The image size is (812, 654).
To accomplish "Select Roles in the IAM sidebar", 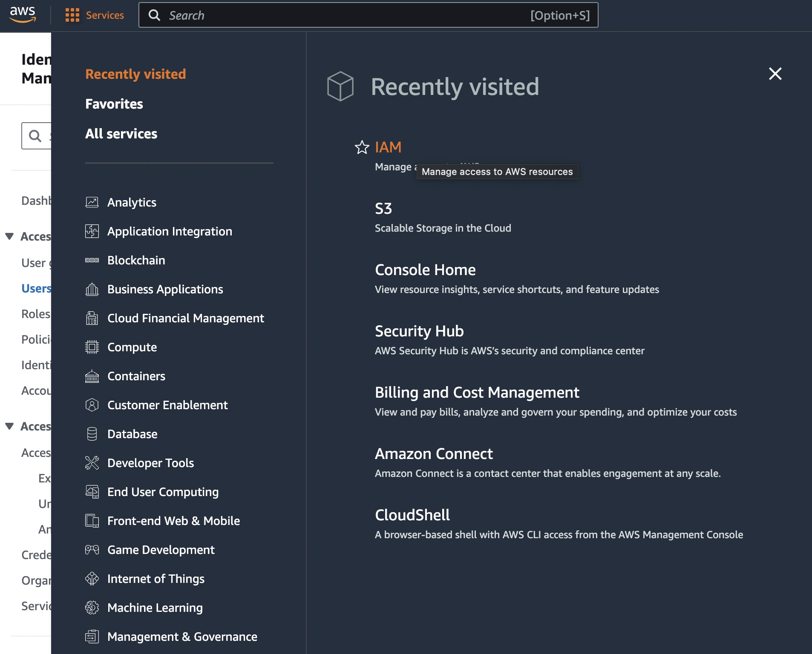I will tap(36, 314).
